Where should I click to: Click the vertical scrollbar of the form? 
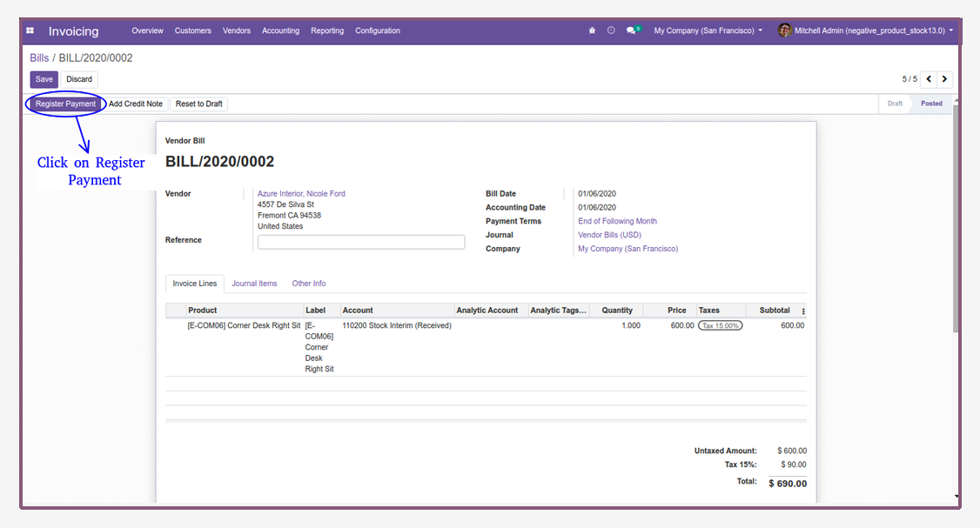click(x=956, y=218)
